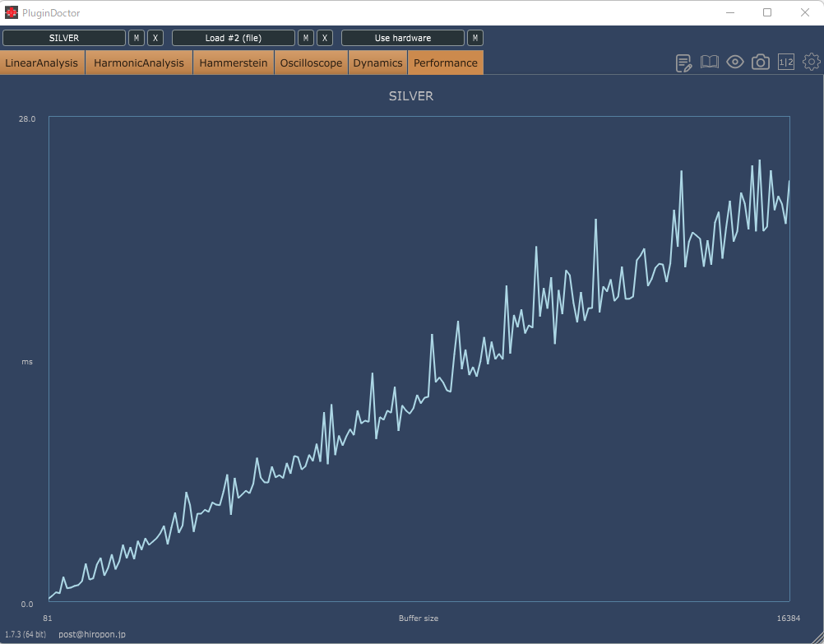Image resolution: width=824 pixels, height=644 pixels.
Task: Click the ms y-axis unit label
Action: click(x=27, y=362)
